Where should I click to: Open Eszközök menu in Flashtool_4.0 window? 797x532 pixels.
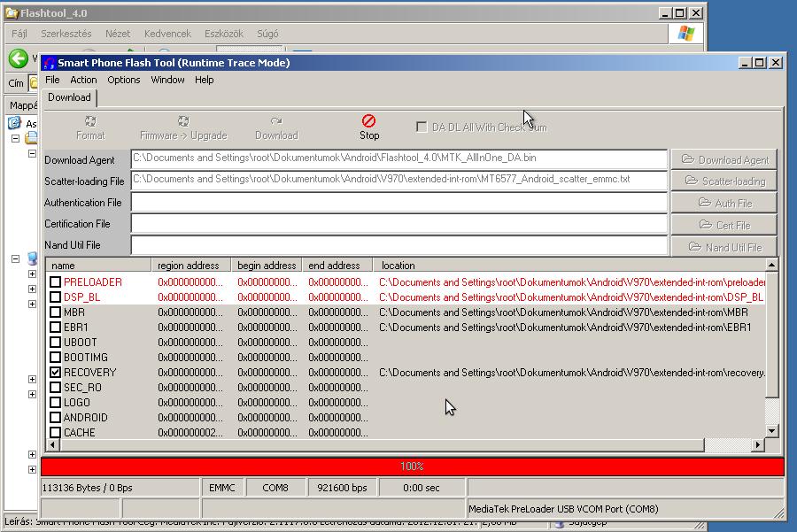tap(224, 34)
